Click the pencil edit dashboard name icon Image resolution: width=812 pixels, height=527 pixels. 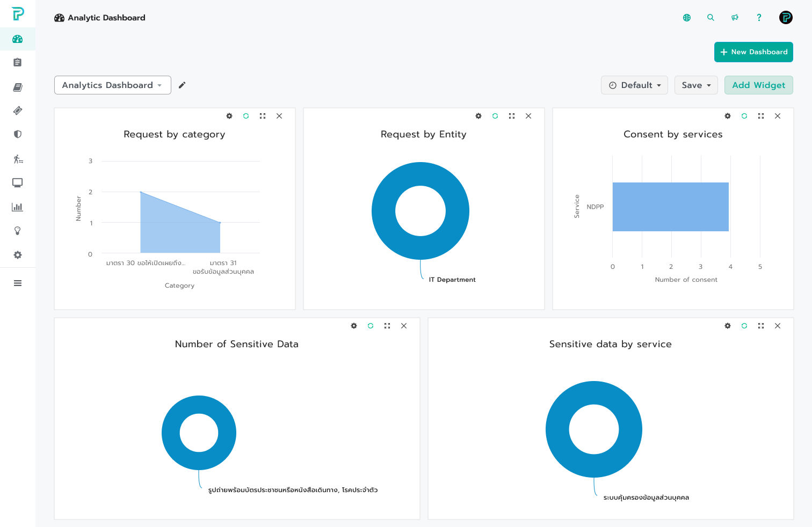click(x=182, y=85)
